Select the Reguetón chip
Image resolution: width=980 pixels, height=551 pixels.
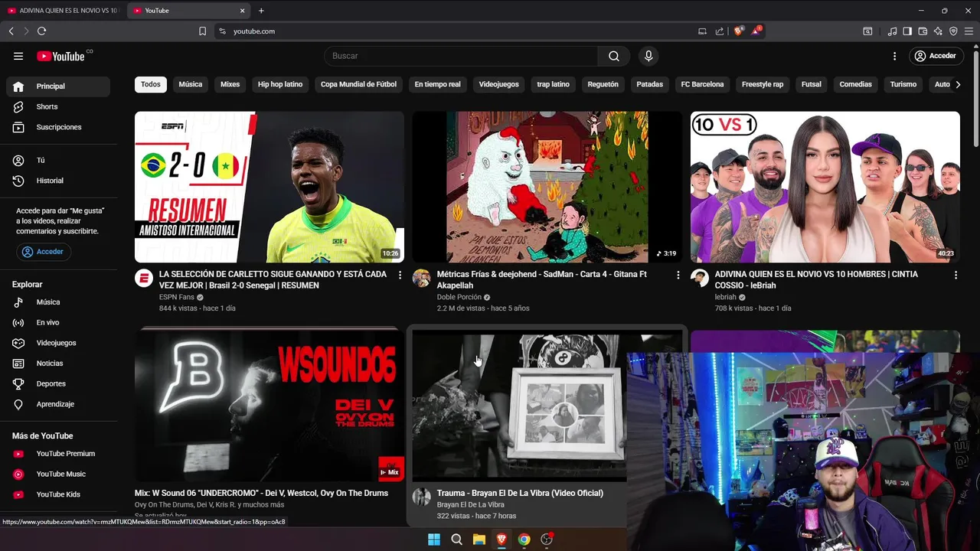click(603, 84)
